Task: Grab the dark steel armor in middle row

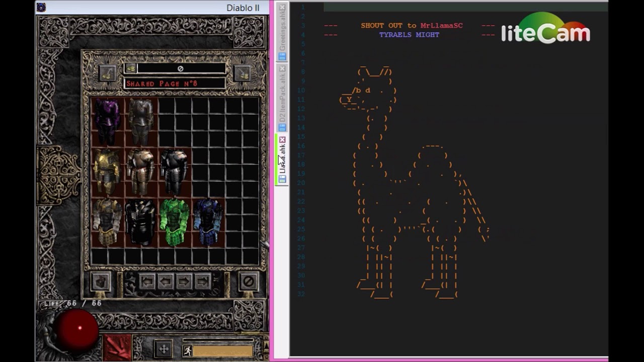Action: tap(174, 171)
